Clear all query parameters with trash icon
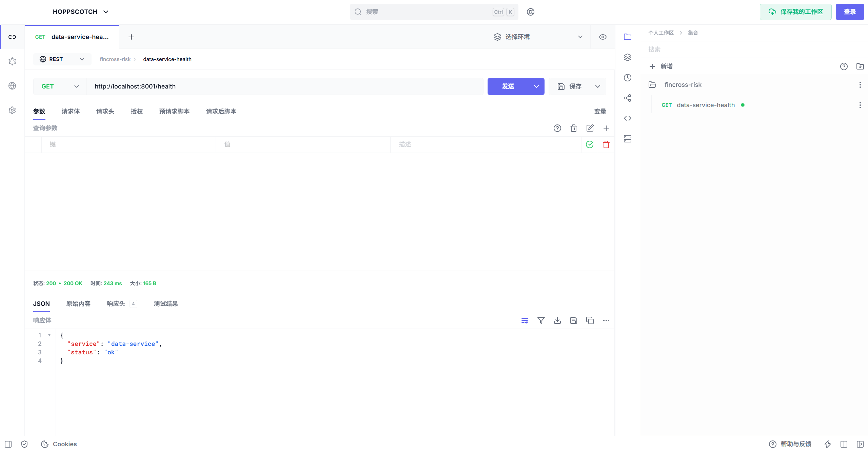The height and width of the screenshot is (452, 868). [x=574, y=128]
